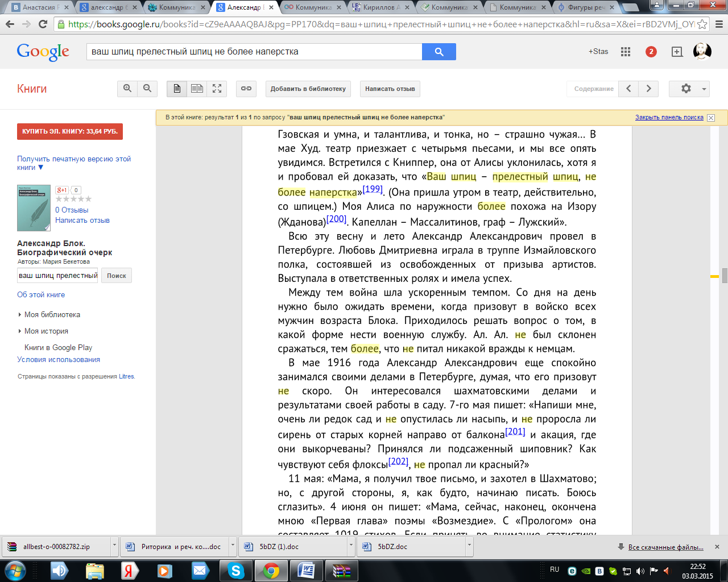Image resolution: width=728 pixels, height=582 pixels.
Task: Expand Получить печатную версию этой книги
Action: click(74, 163)
